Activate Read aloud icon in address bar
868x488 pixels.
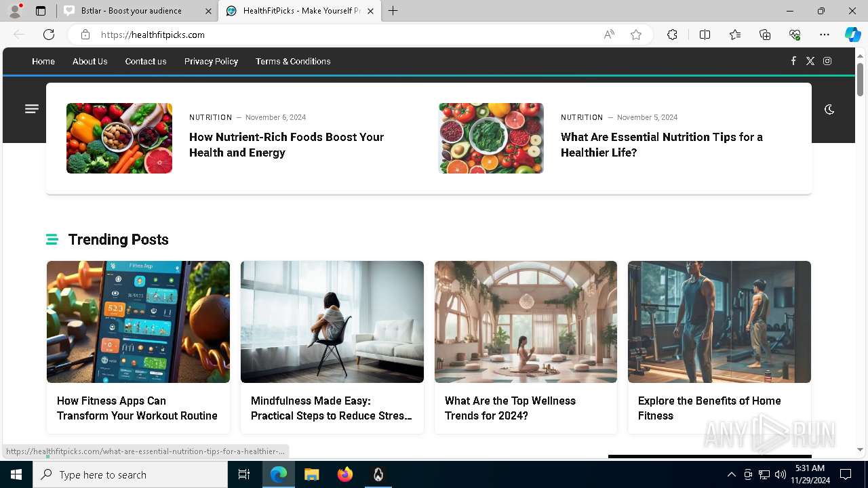click(609, 35)
